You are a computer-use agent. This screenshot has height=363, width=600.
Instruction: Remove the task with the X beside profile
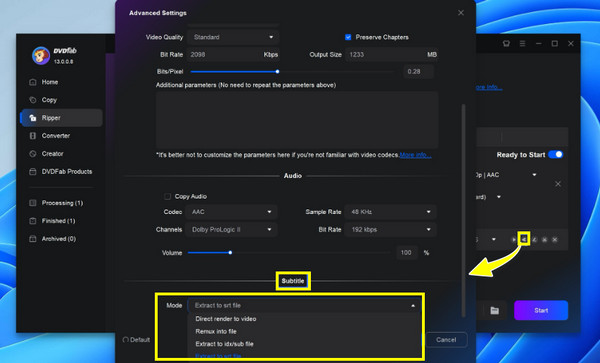[x=558, y=184]
